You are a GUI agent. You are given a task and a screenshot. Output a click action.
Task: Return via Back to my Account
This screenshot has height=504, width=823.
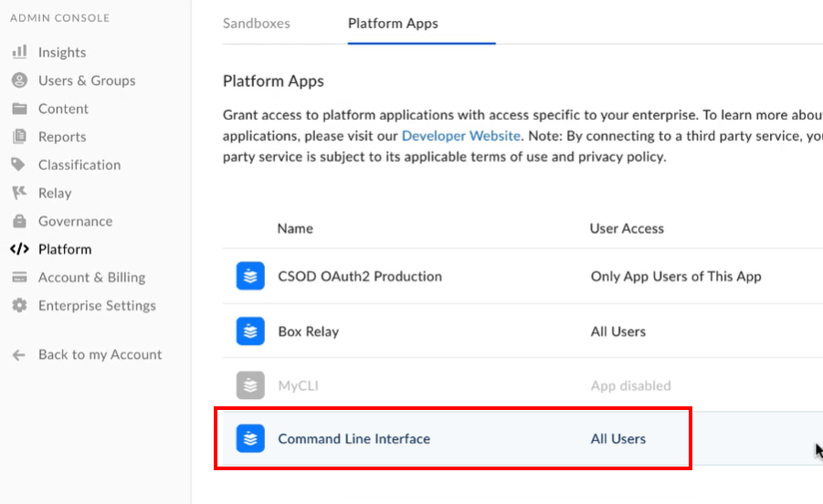coord(100,354)
